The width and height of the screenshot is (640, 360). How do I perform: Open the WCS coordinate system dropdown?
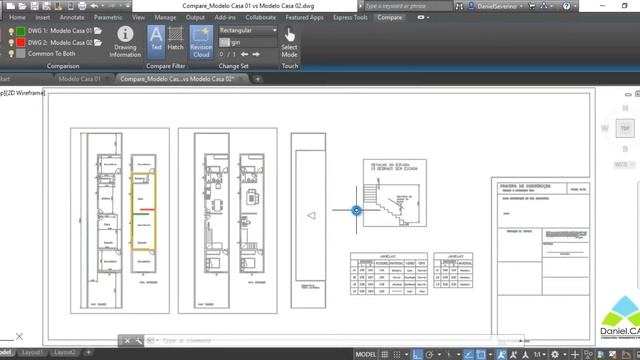[624, 164]
